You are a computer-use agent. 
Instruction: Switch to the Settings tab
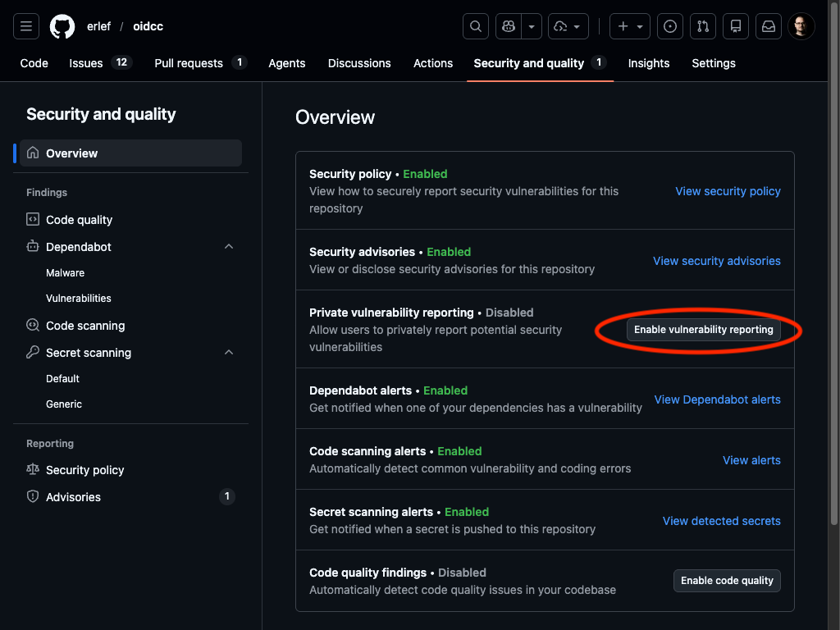click(713, 63)
